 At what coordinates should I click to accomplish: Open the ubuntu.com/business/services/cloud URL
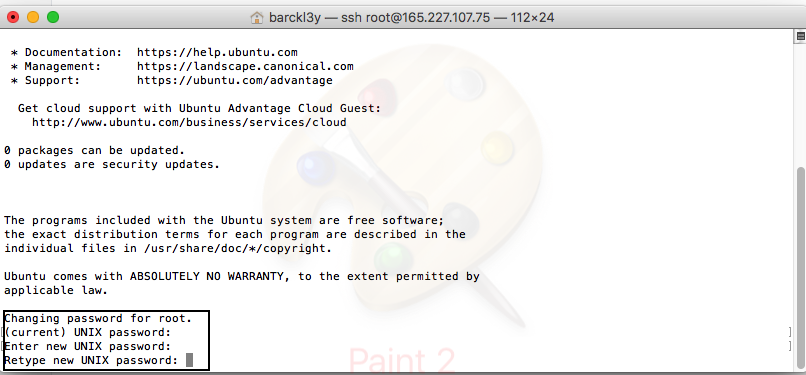pyautogui.click(x=189, y=122)
